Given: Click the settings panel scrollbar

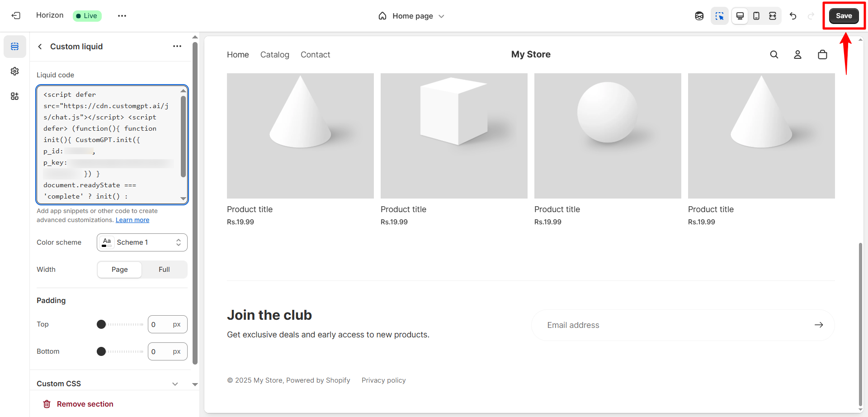Looking at the screenshot, I should (195, 204).
